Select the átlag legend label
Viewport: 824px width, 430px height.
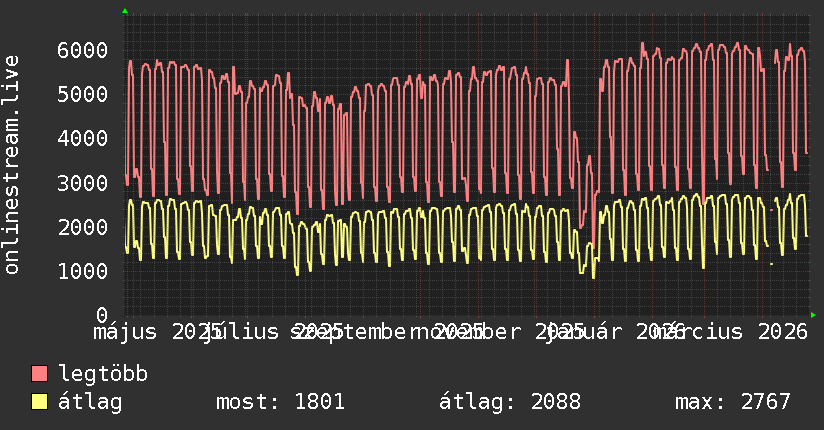click(90, 402)
